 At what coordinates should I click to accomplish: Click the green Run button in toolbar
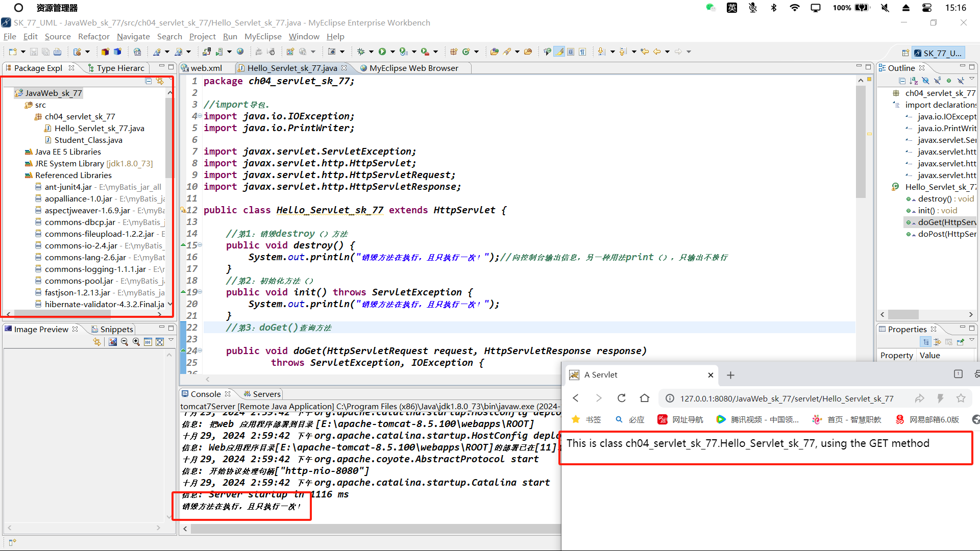pos(382,52)
